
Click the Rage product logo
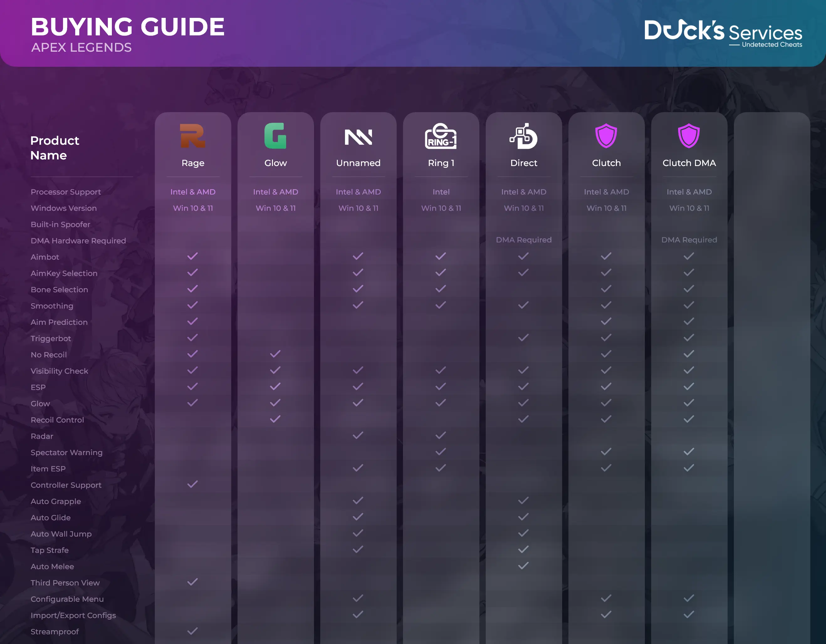coord(192,136)
